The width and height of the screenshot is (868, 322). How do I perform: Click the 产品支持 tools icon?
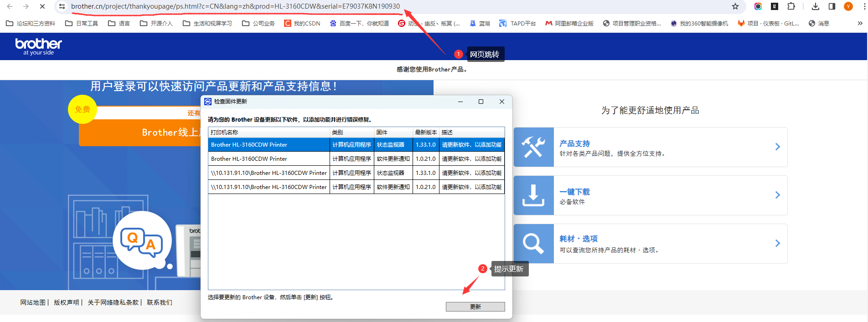[x=533, y=147]
